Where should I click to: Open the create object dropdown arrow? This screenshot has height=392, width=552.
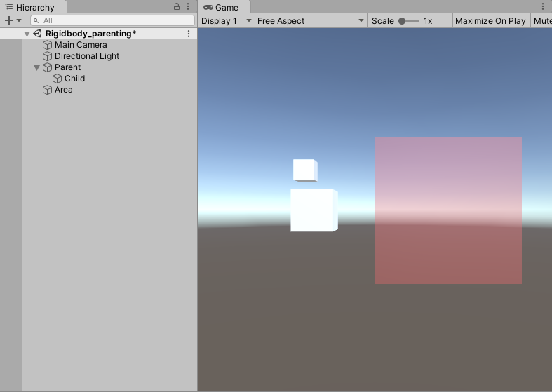(x=19, y=20)
